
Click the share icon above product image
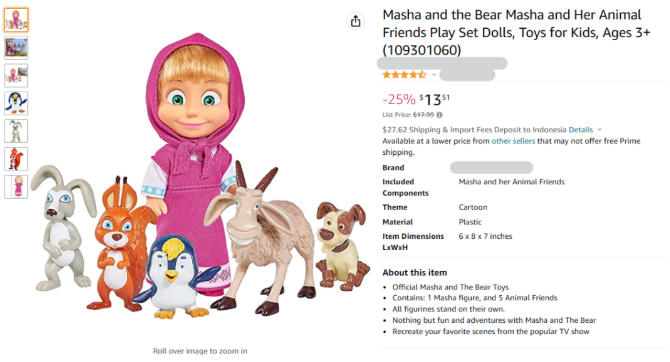(356, 21)
